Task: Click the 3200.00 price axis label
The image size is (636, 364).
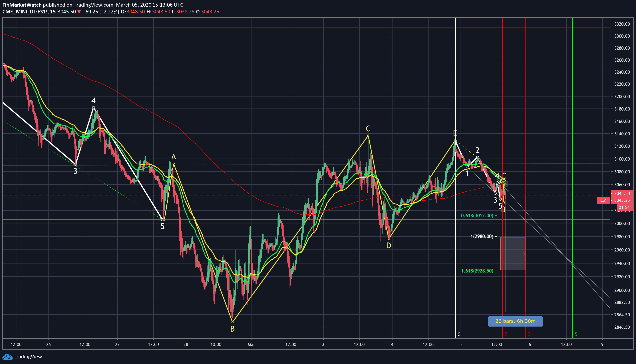Action: [622, 97]
